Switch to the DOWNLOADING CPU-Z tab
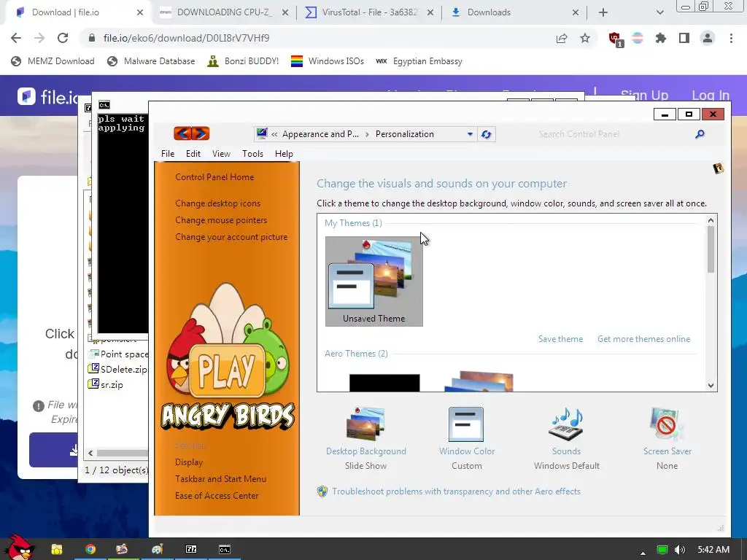 point(223,12)
